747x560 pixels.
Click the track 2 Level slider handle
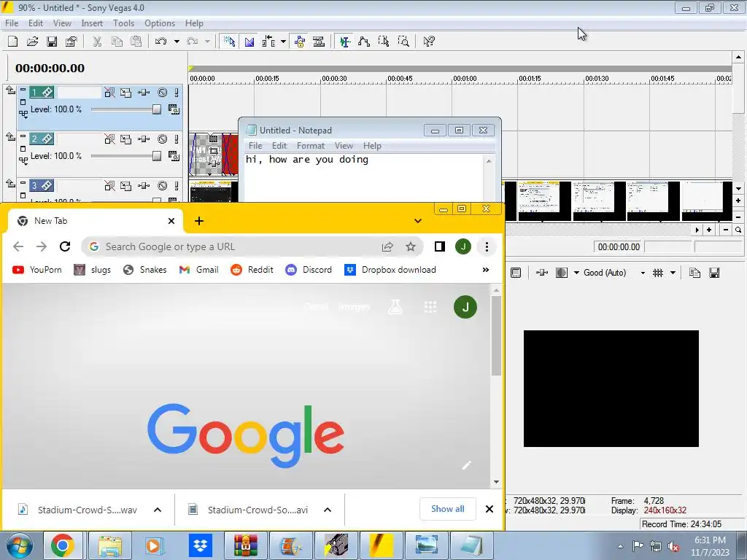click(x=156, y=156)
